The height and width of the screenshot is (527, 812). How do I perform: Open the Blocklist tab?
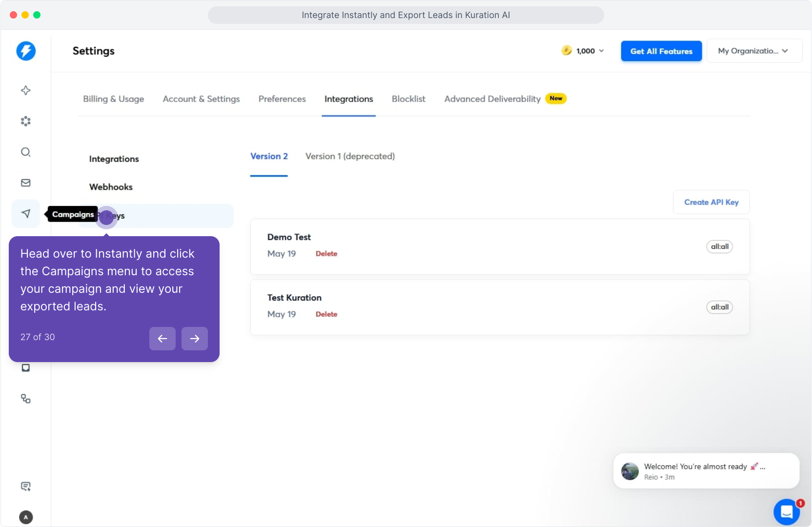click(x=408, y=99)
